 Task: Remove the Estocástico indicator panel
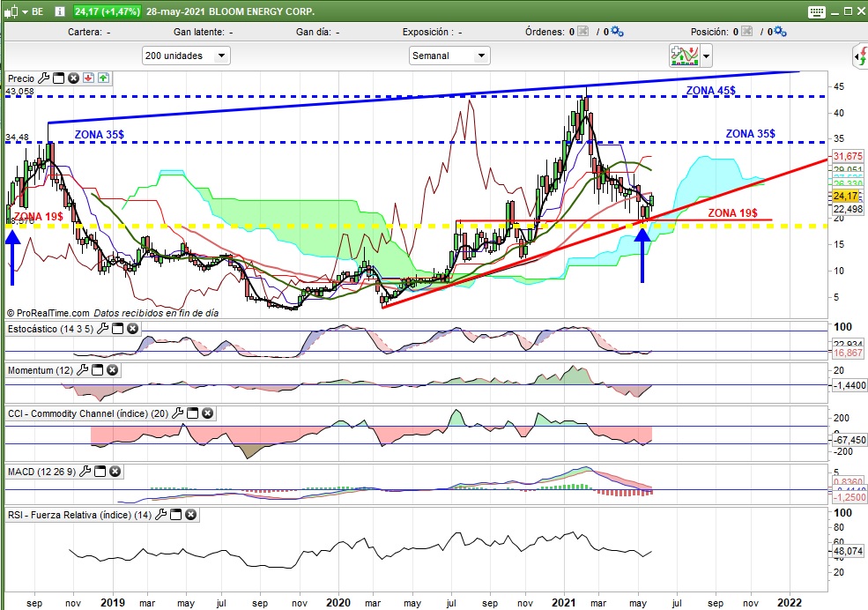132,329
